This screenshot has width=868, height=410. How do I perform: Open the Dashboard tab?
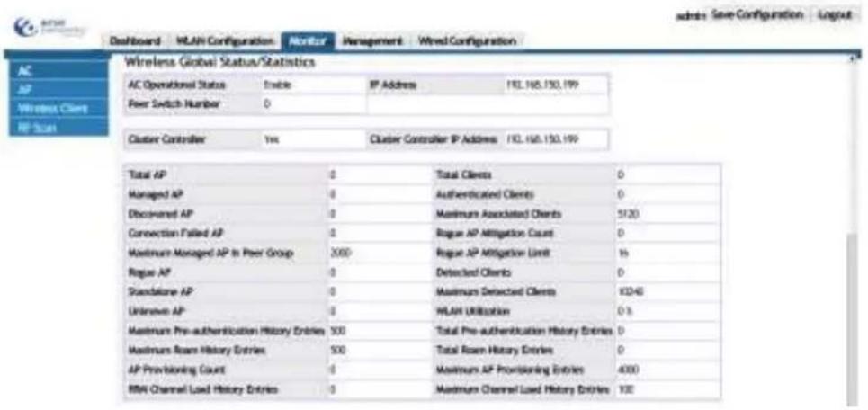point(135,41)
